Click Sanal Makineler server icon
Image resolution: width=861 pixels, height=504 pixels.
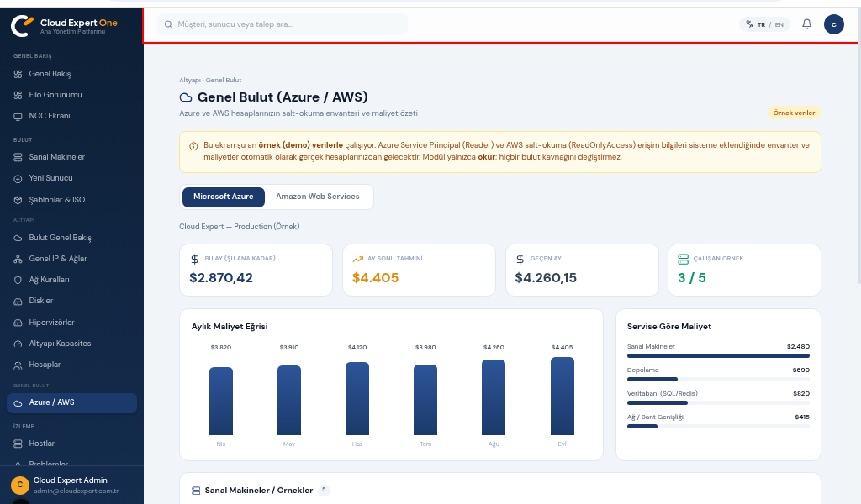pyautogui.click(x=18, y=157)
